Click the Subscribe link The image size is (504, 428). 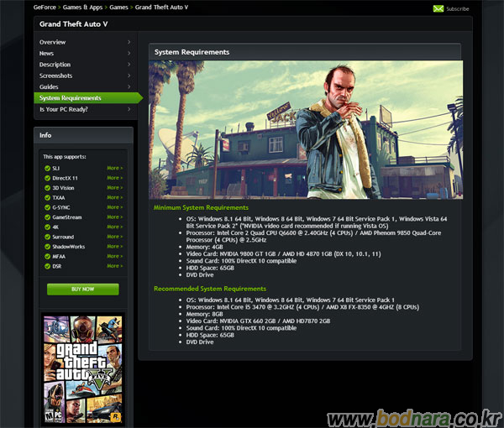pos(458,9)
